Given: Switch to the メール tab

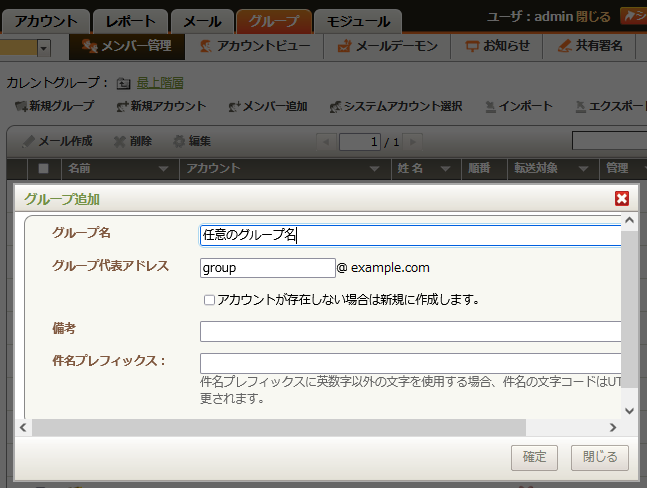Looking at the screenshot, I should (202, 21).
